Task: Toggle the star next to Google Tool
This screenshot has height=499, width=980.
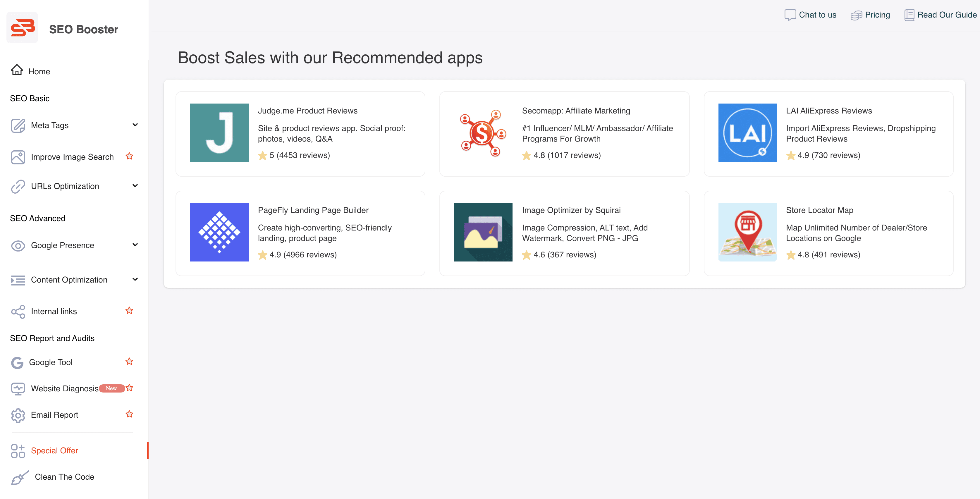Action: point(129,362)
